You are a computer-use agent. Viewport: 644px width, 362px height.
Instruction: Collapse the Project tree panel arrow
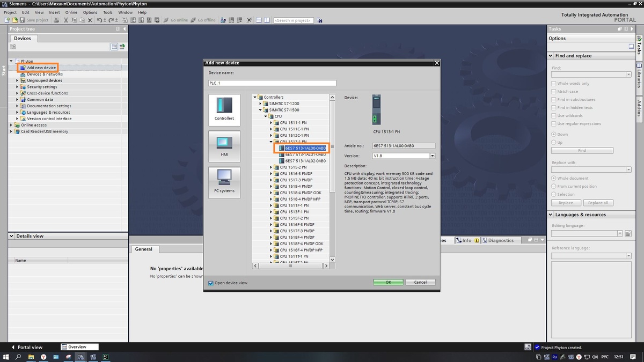pyautogui.click(x=125, y=29)
